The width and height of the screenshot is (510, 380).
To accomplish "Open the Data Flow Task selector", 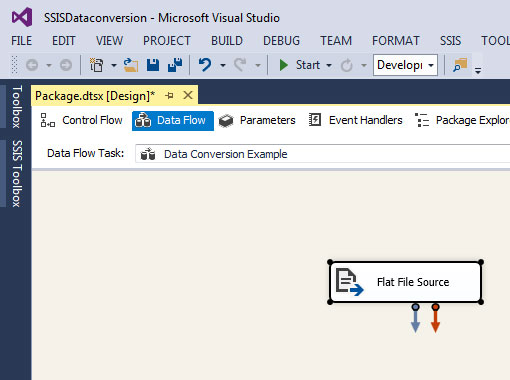I will tap(322, 154).
